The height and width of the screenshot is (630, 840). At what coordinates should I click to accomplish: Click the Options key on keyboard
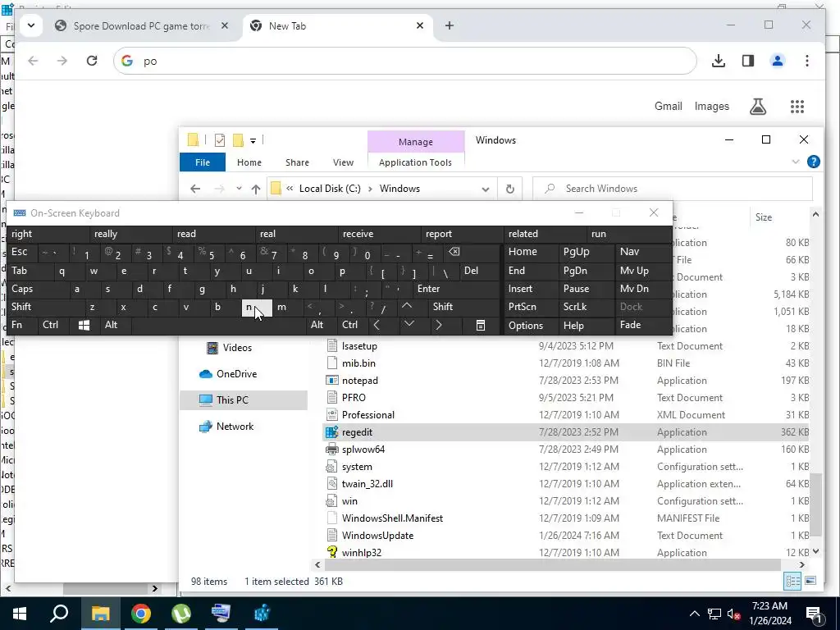pos(530,325)
